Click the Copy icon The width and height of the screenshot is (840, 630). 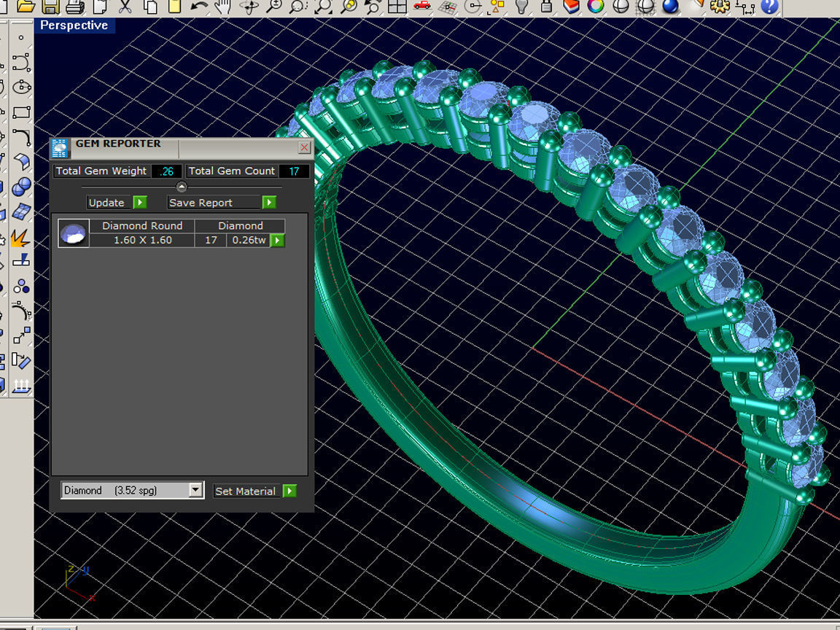tap(150, 7)
